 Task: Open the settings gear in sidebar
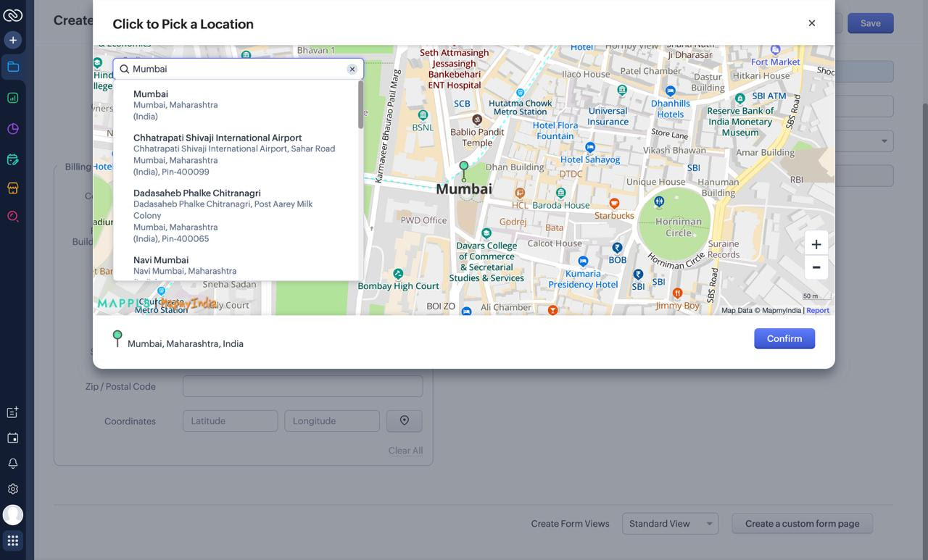pos(12,489)
